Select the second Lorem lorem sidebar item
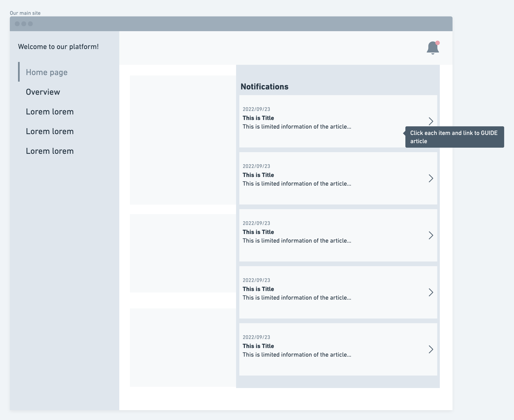514x420 pixels. (x=50, y=131)
